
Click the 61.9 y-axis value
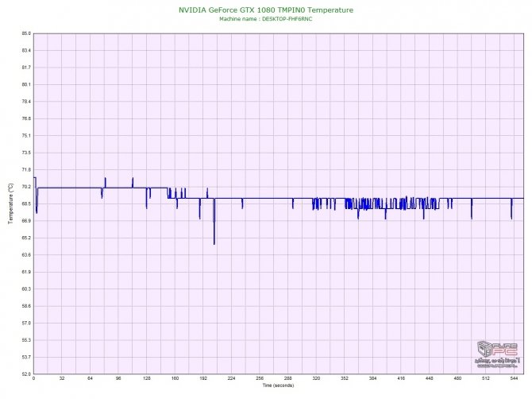pos(26,272)
